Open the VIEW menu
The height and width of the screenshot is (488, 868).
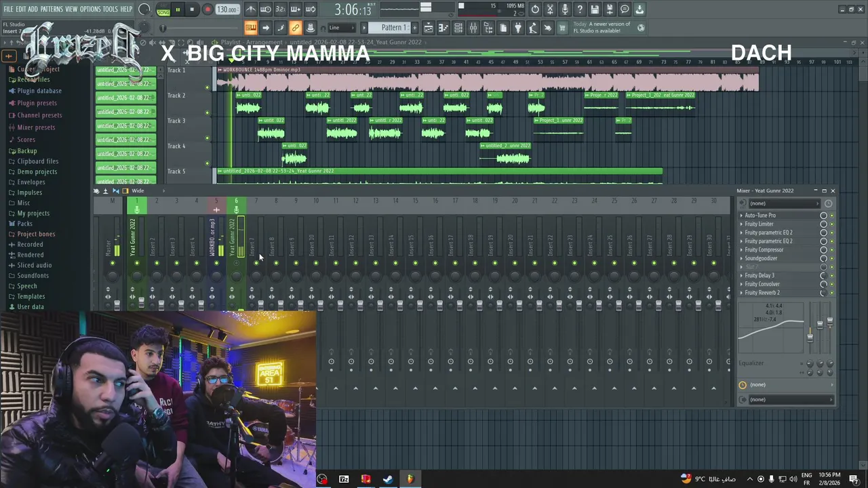pyautogui.click(x=71, y=9)
